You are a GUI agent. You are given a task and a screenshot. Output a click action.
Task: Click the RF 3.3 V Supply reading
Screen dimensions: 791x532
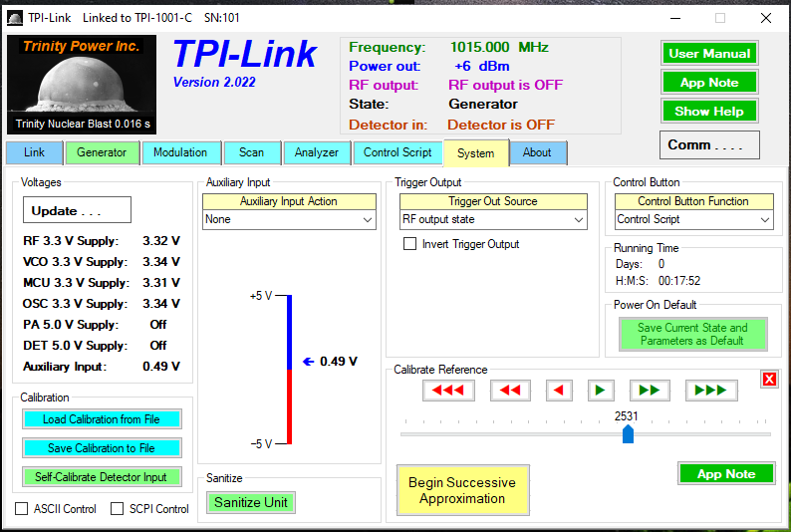coord(161,241)
